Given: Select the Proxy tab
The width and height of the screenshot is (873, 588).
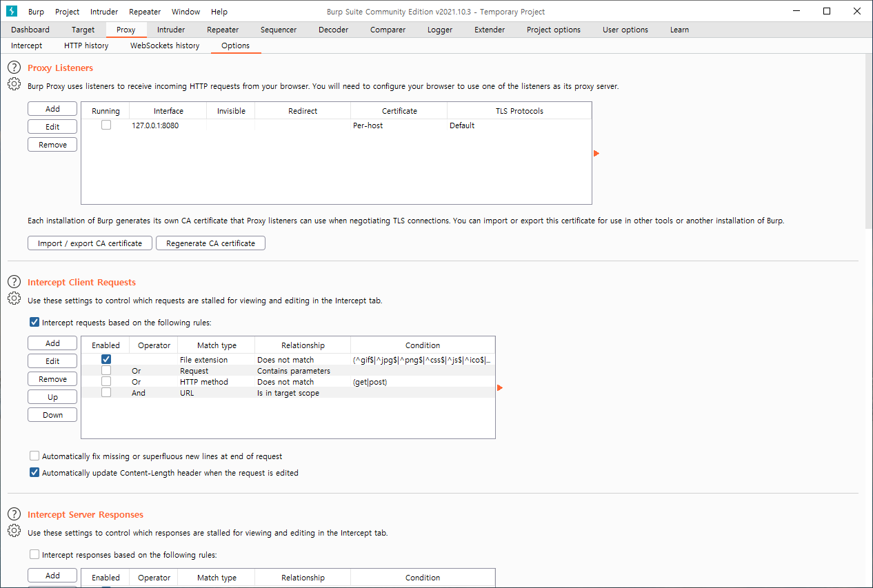Looking at the screenshot, I should [x=126, y=30].
